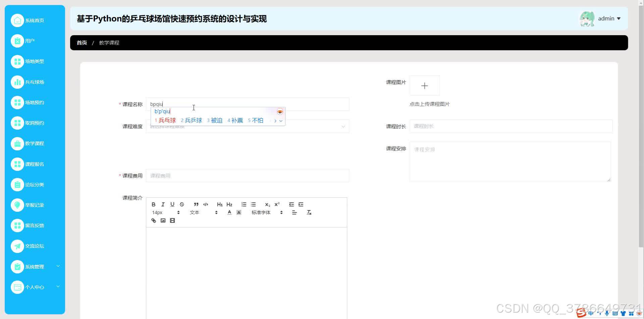Open Sogou input microphone voice tool
644x319 pixels.
[x=607, y=313]
